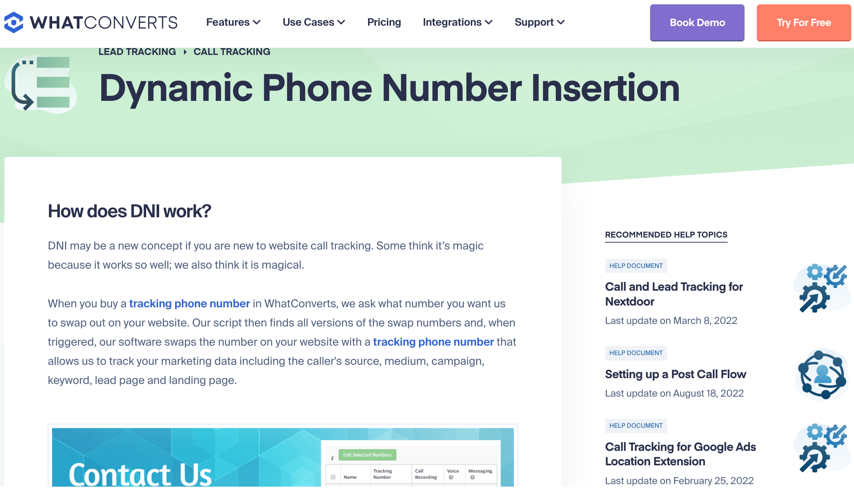Click the HELP DOCUMENT badge for Post Call Flow
854x504 pixels.
click(637, 353)
